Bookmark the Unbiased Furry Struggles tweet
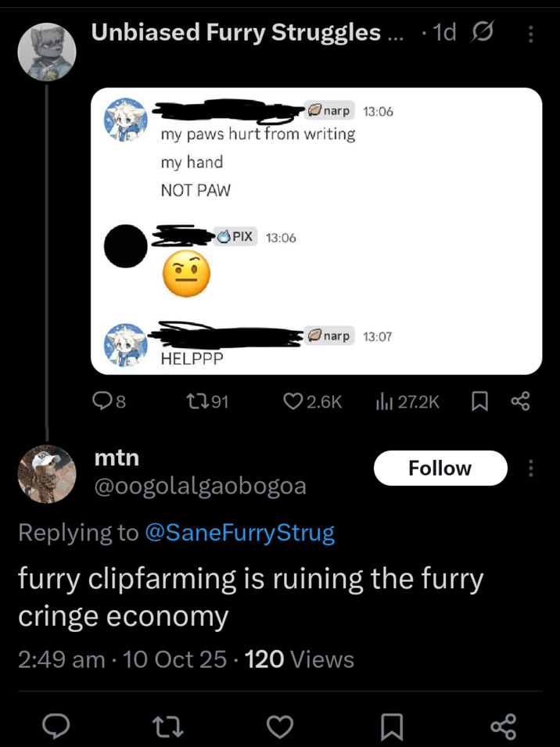This screenshot has height=747, width=560. click(x=479, y=401)
